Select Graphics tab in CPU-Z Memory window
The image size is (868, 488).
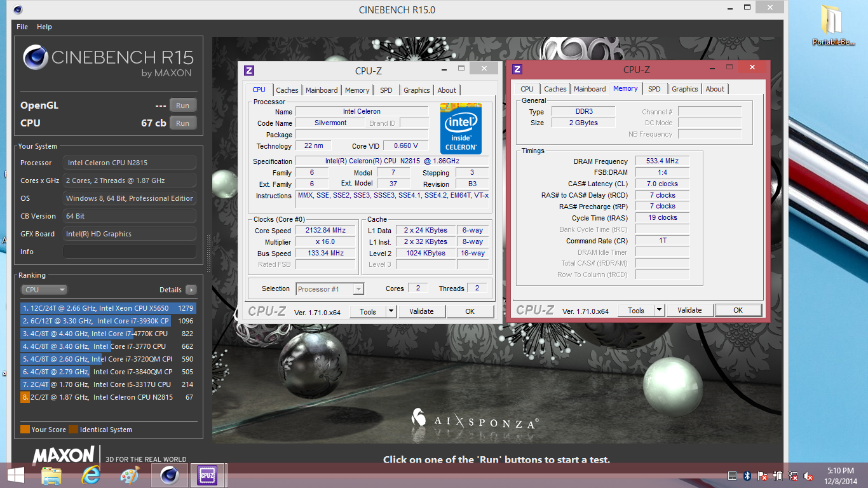[x=685, y=89]
